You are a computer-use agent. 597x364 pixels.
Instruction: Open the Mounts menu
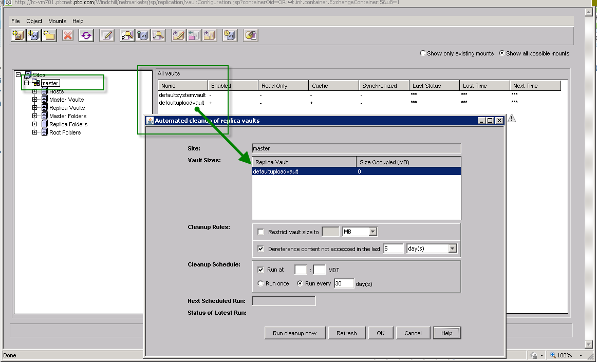[57, 21]
